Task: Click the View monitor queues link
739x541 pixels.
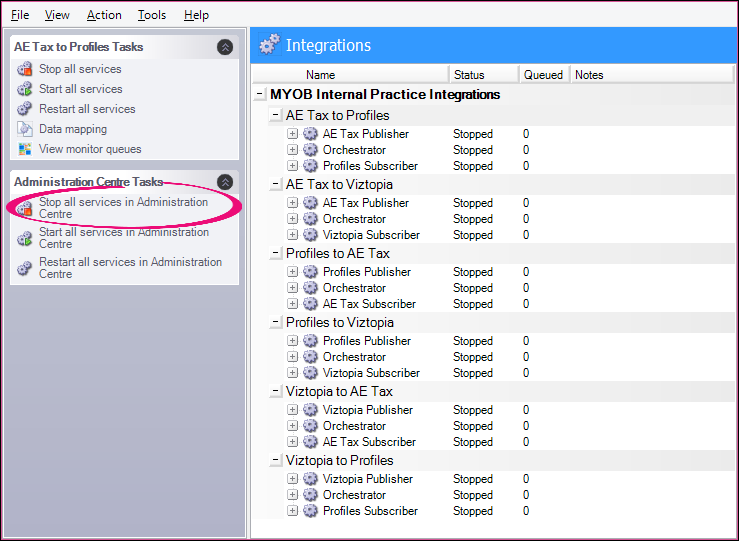Action: point(90,149)
